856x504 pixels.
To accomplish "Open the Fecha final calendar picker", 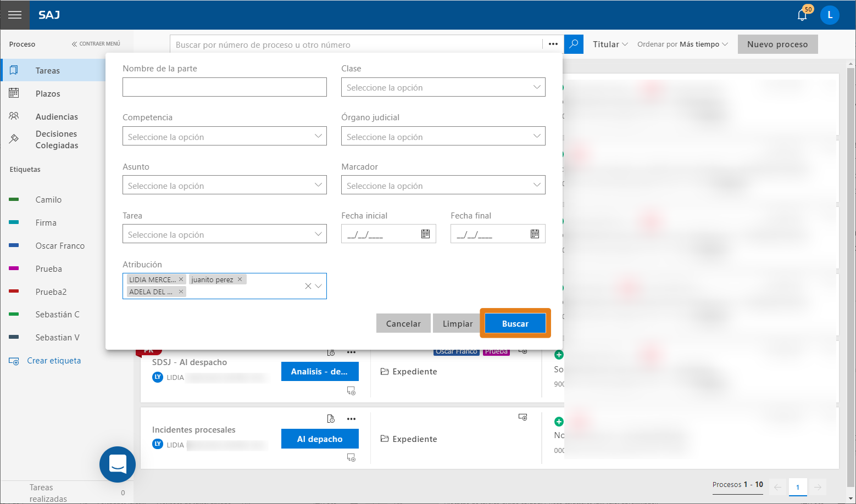I will click(535, 234).
